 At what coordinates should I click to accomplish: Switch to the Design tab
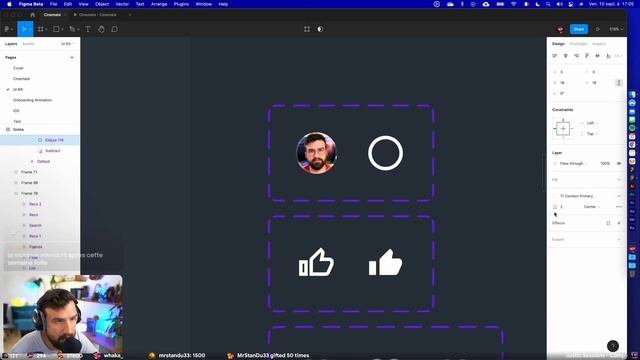(558, 44)
